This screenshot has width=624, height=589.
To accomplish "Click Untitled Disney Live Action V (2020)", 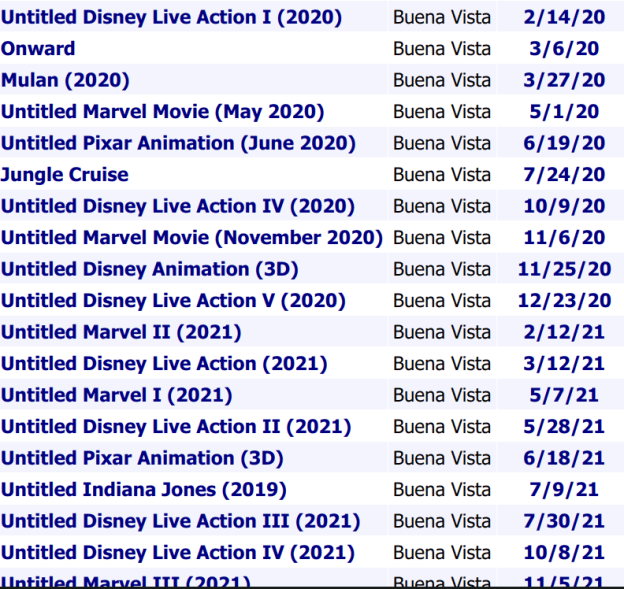I will pyautogui.click(x=173, y=301).
